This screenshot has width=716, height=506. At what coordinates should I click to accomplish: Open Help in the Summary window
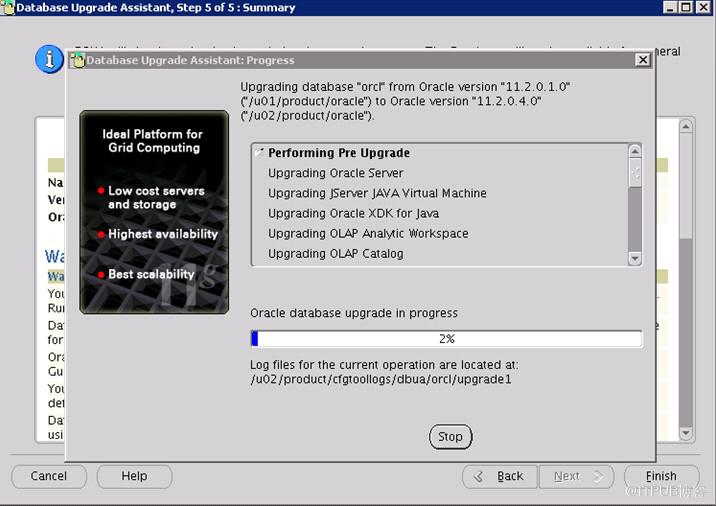pyautogui.click(x=134, y=476)
